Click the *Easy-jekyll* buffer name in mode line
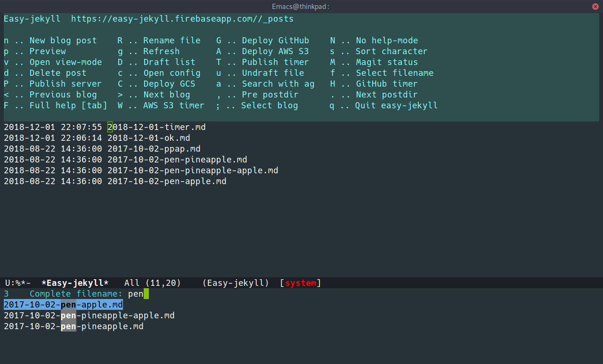 [x=75, y=283]
